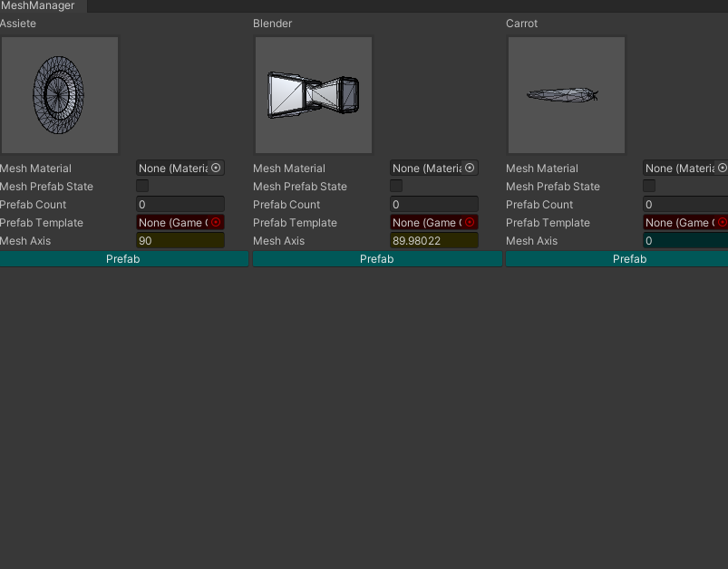Focus Assiete Mesh Axis field showing 90
The height and width of the screenshot is (569, 728).
[180, 240]
